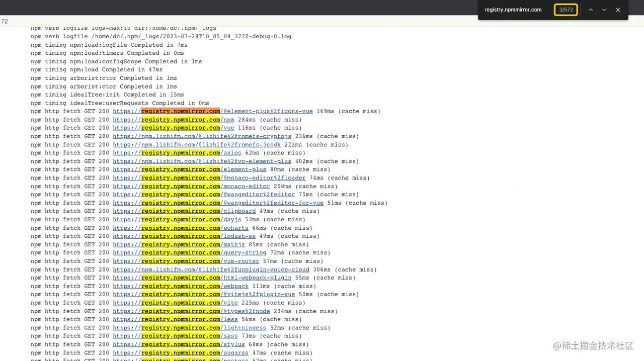
Task: Open the @lizhife%2funplugin-voice-cloud link
Action: click(x=211, y=269)
